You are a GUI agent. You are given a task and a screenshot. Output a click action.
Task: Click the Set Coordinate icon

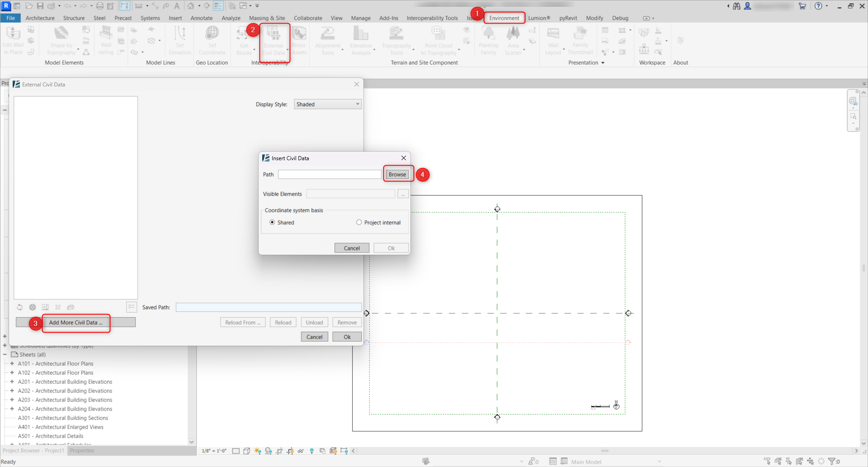[x=212, y=41]
